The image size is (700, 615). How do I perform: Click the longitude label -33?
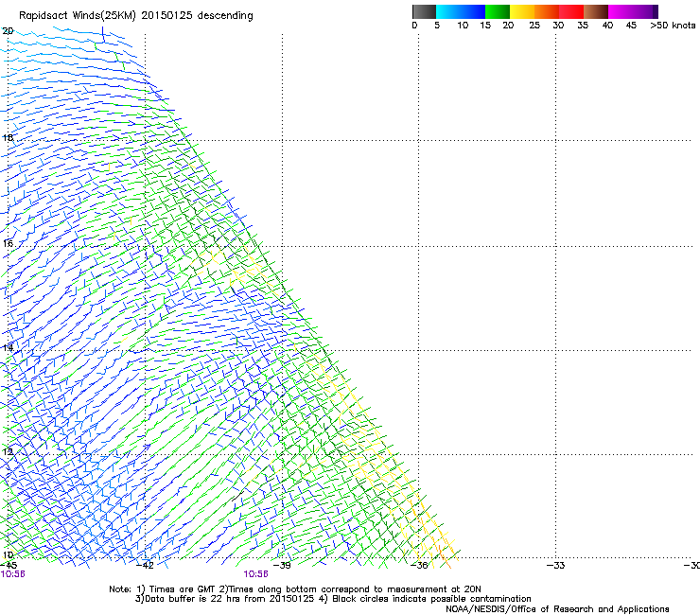(x=556, y=566)
